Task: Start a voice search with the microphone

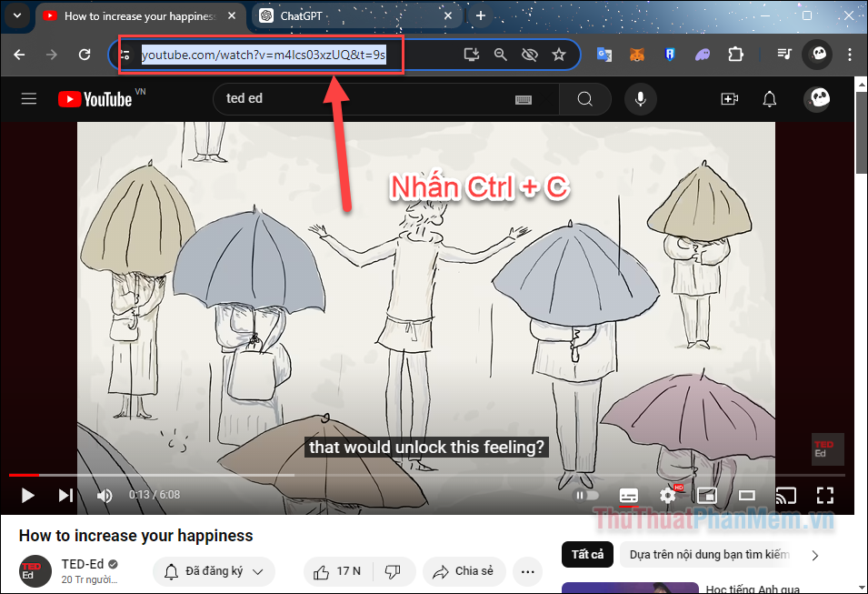Action: [x=640, y=98]
